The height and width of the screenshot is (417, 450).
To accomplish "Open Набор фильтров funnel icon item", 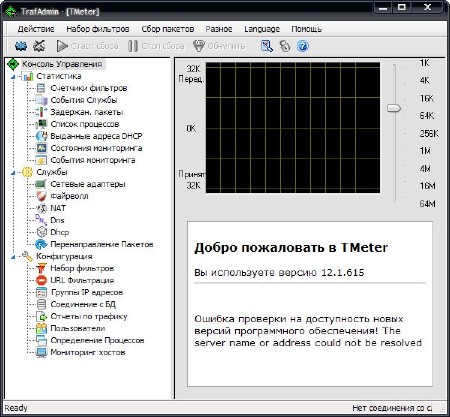I will point(41,268).
